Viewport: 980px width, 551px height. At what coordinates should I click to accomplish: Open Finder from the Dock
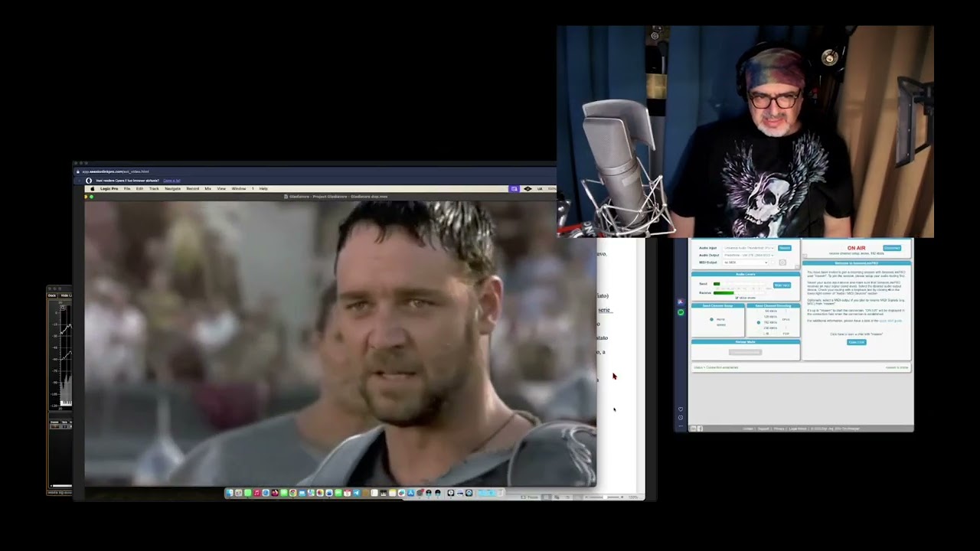(229, 493)
